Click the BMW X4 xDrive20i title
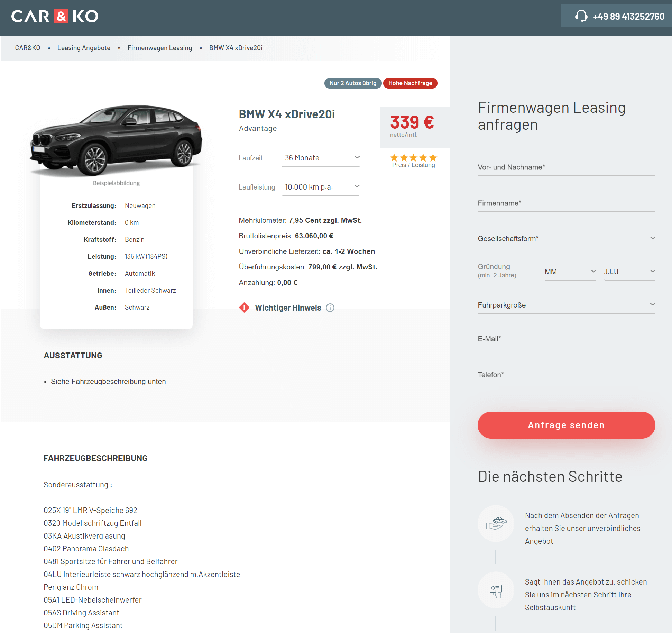Viewport: 672px width, 633px height. pos(287,114)
